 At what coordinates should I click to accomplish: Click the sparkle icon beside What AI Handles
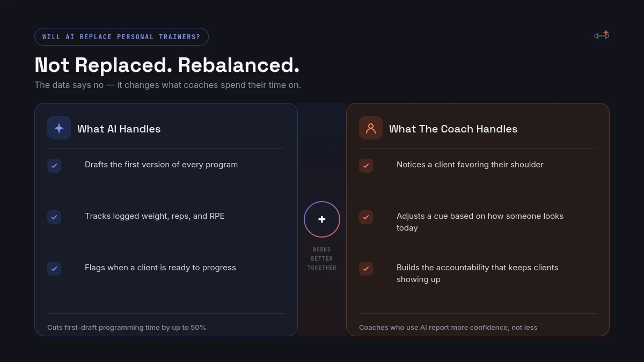click(59, 128)
